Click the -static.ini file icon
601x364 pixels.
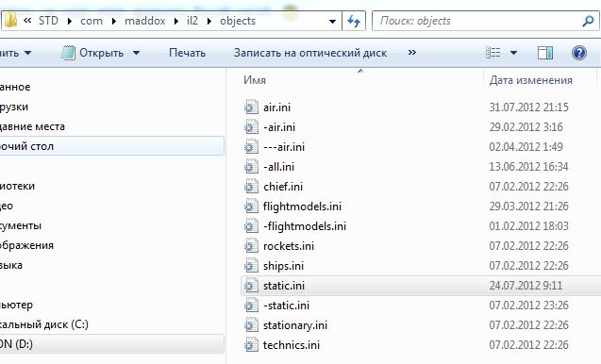[x=251, y=306]
